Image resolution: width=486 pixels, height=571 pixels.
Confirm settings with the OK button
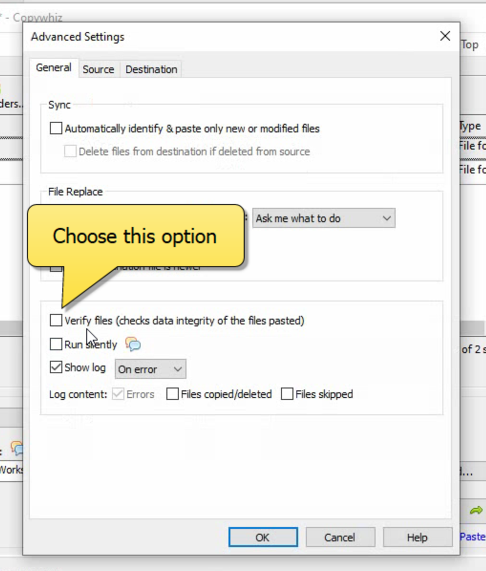pos(263,537)
